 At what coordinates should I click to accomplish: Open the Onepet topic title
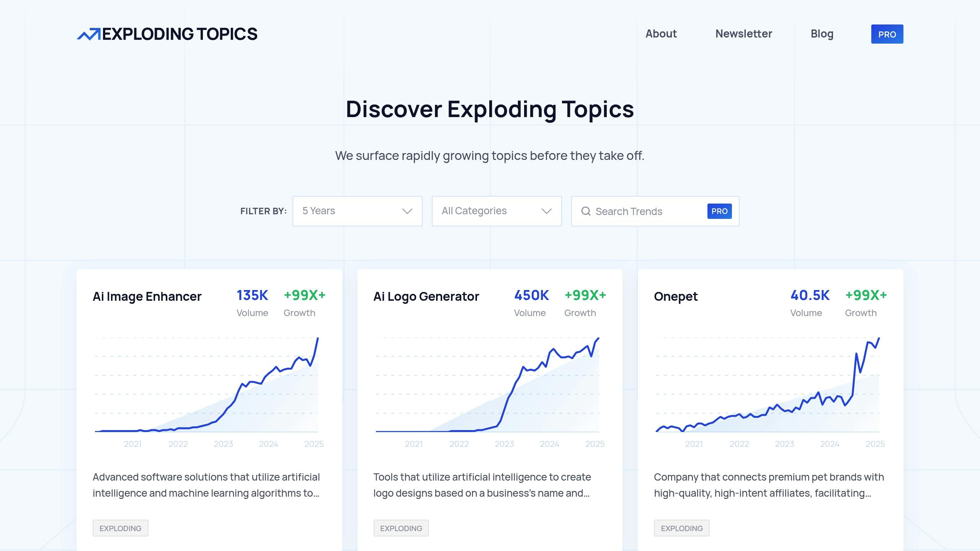[676, 297]
